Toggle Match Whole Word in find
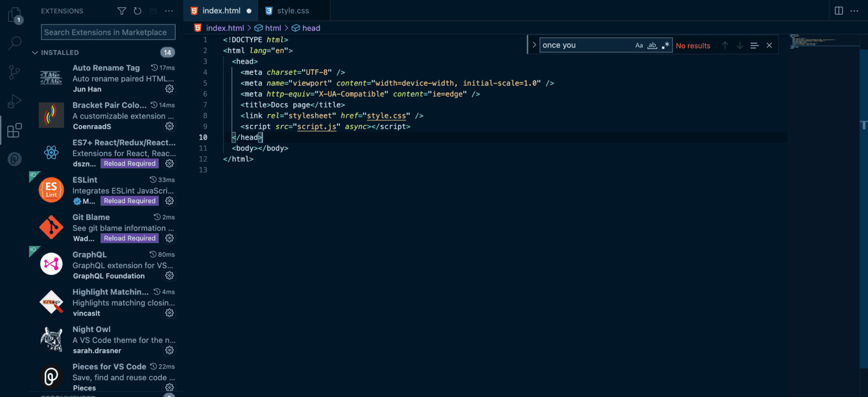The height and width of the screenshot is (397, 868). pyautogui.click(x=653, y=46)
